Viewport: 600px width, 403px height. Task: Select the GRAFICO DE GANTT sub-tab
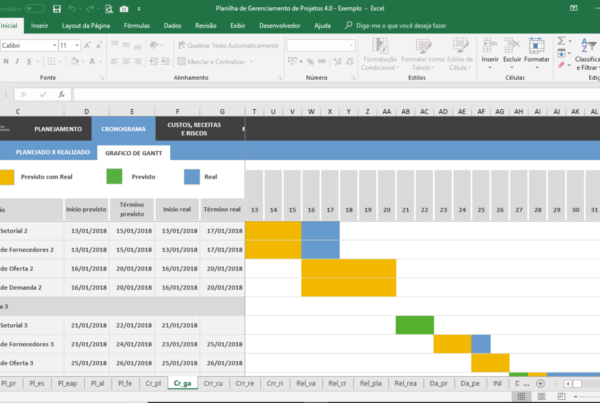coord(134,153)
